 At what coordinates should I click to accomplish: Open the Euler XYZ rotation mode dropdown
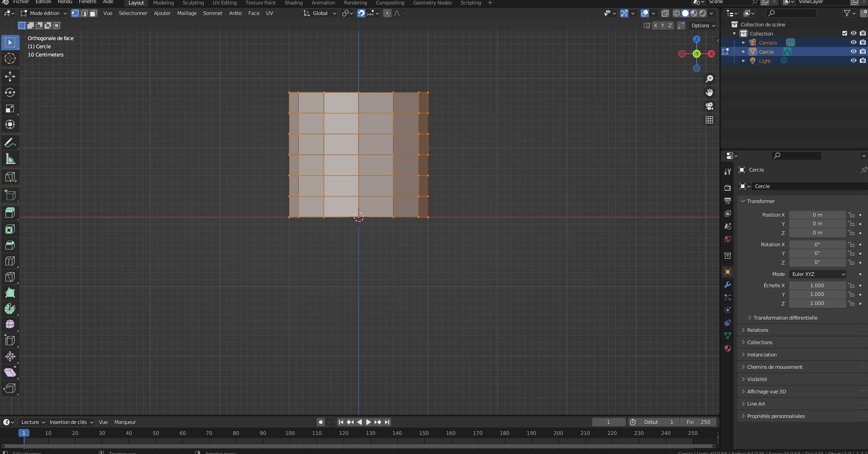point(818,274)
